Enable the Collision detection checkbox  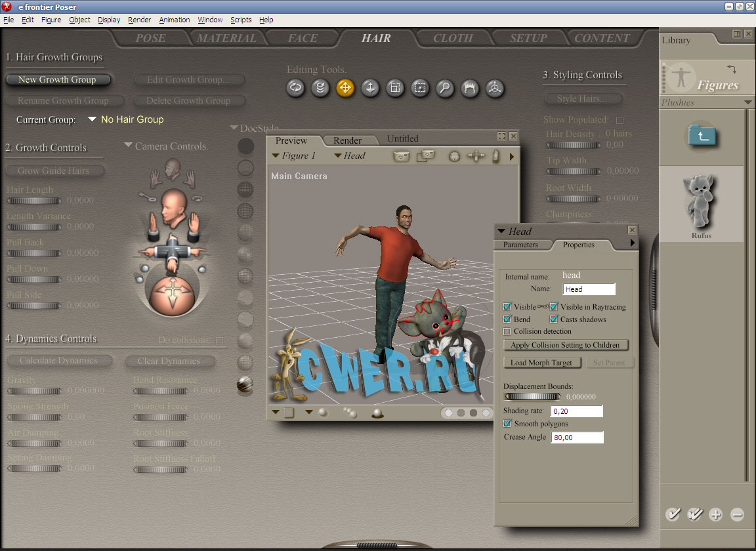point(507,331)
